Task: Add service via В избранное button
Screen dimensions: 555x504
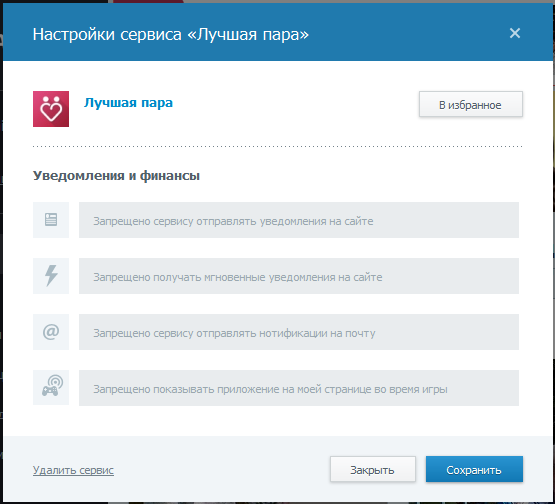Action: point(470,104)
